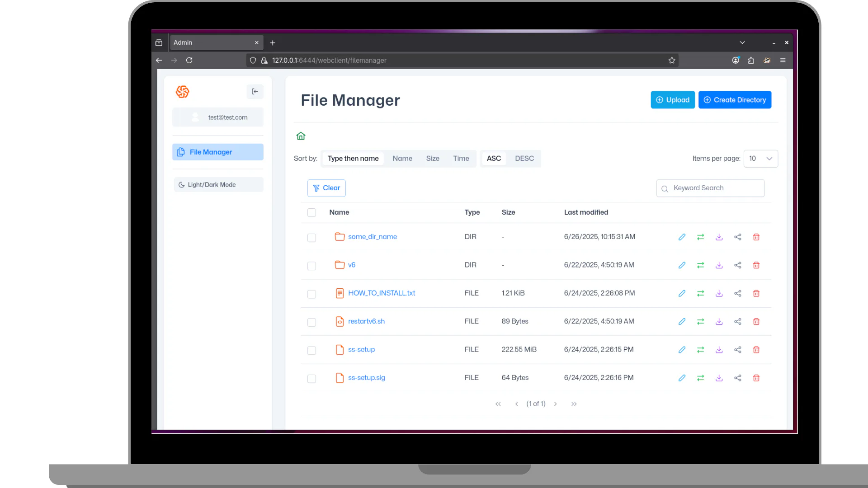Tick the select-all checkbox in the table header
The image size is (868, 488).
click(x=311, y=213)
